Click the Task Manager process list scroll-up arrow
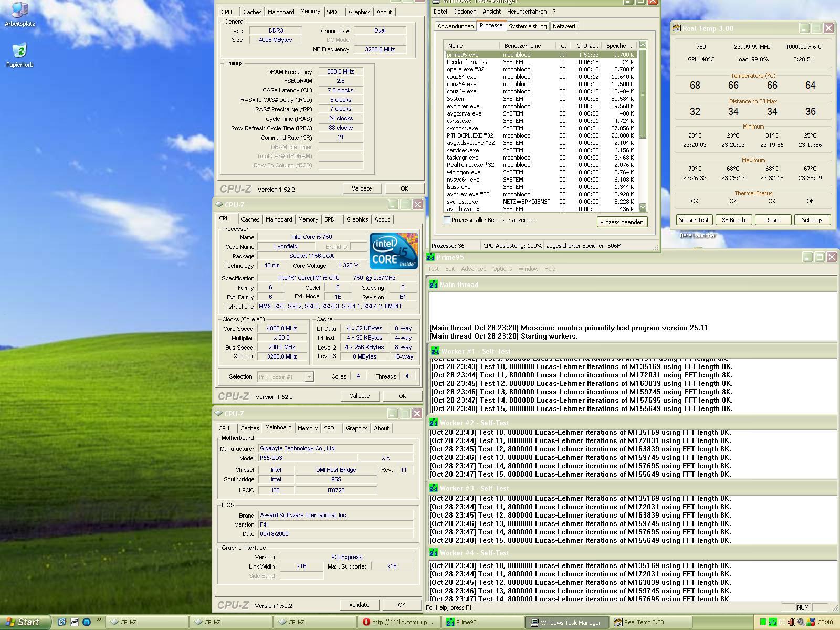This screenshot has height=630, width=840. (x=643, y=45)
